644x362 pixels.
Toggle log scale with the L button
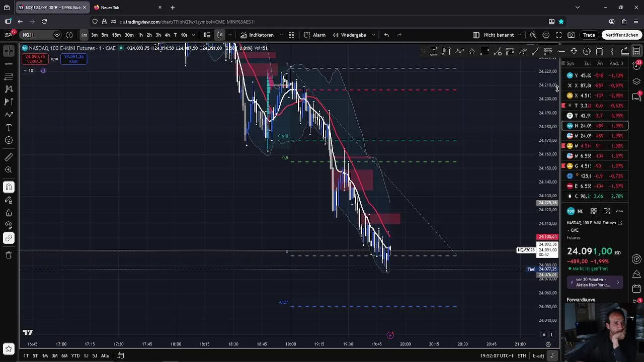[x=552, y=335]
